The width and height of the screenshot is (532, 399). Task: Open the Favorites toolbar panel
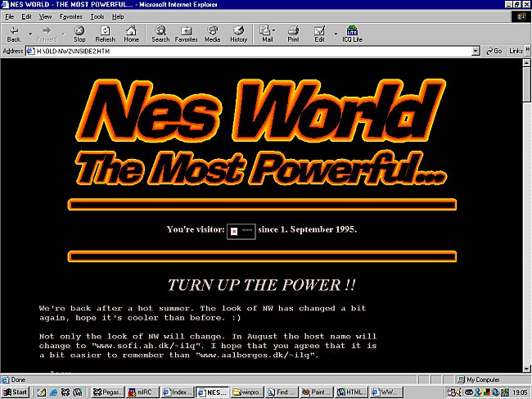click(186, 33)
